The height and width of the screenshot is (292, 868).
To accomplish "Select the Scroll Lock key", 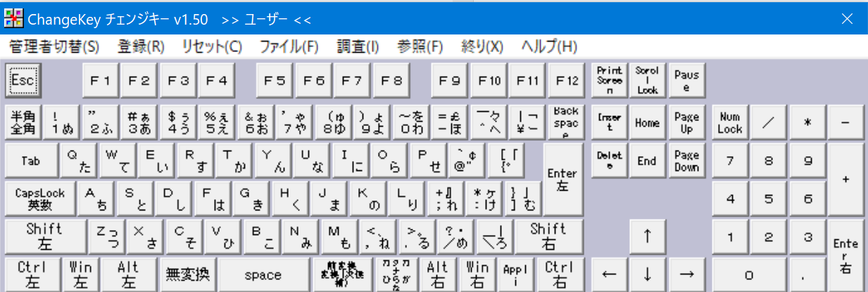I will (648, 80).
